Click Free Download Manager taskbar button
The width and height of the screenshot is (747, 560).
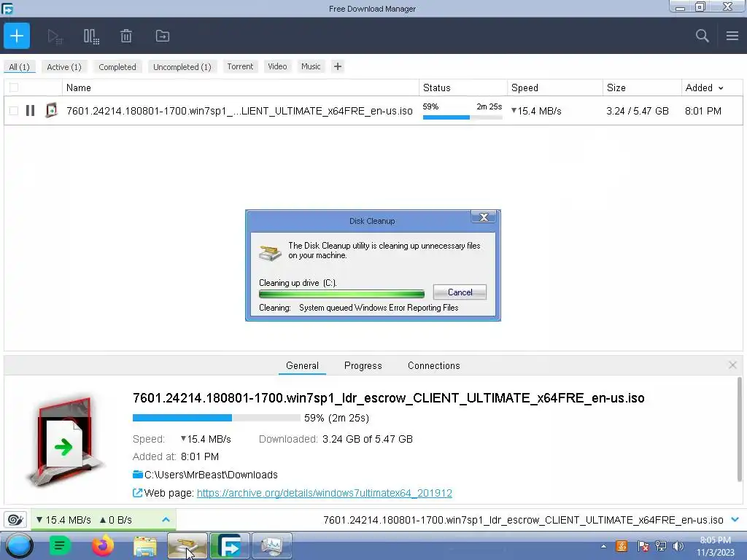(x=229, y=545)
